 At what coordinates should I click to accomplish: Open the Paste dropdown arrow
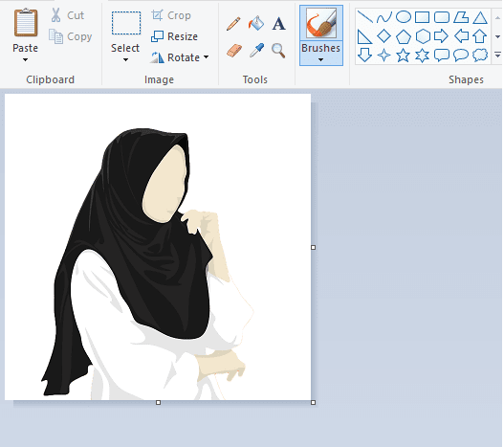tap(25, 60)
